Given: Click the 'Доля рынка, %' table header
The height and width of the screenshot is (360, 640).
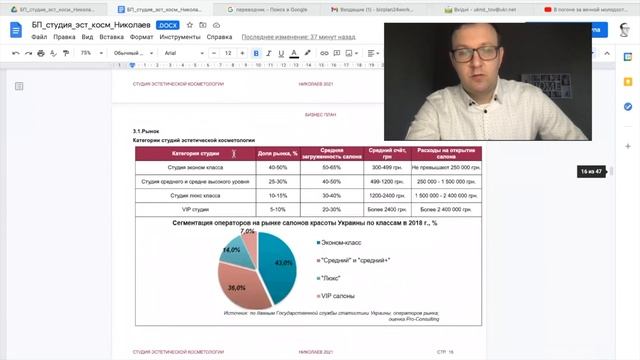Looking at the screenshot, I should [x=278, y=153].
